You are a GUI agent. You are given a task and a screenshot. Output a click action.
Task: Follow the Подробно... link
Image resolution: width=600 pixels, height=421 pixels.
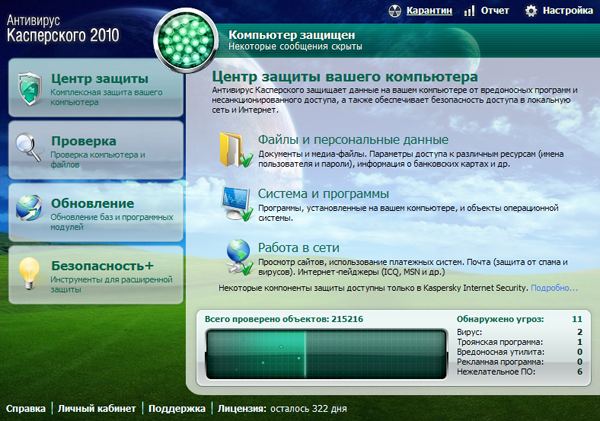pos(554,288)
